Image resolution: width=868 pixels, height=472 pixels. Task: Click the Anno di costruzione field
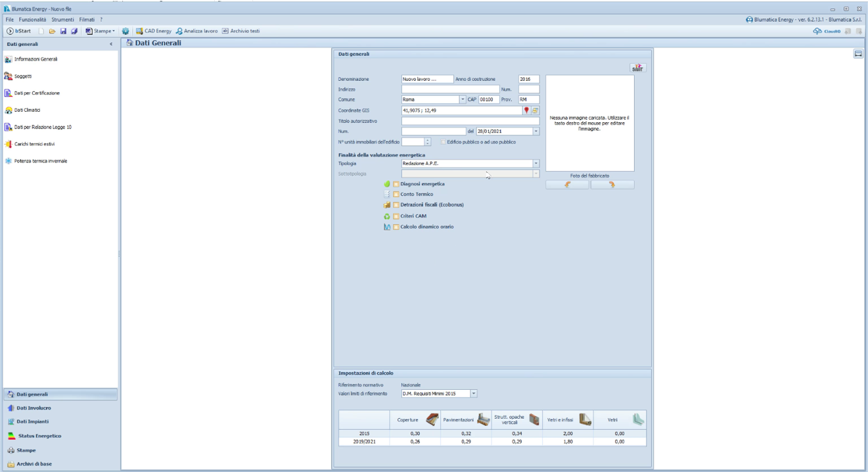point(528,79)
